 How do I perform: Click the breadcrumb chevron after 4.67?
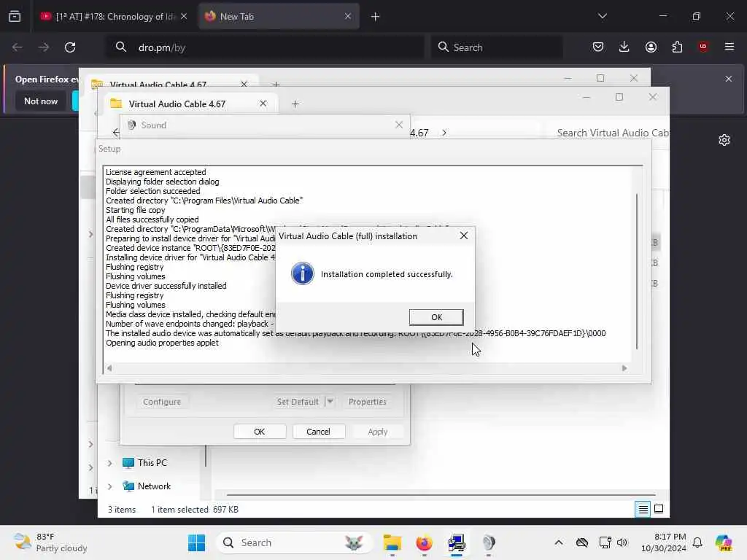444,133
